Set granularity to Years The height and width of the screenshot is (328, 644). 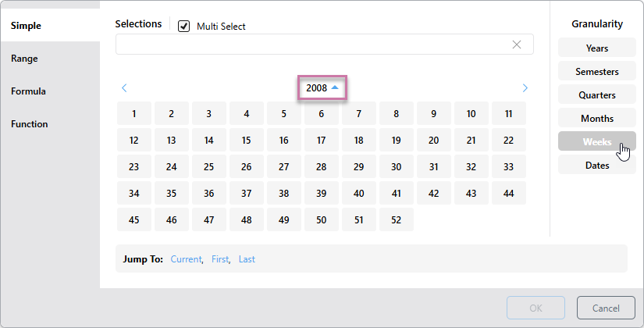point(597,48)
